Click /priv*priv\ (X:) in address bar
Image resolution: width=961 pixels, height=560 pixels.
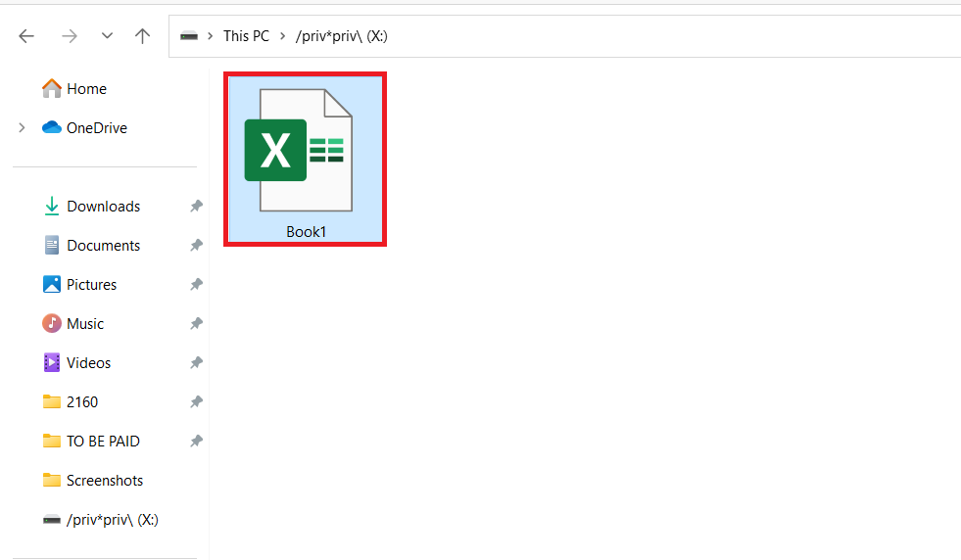(341, 36)
